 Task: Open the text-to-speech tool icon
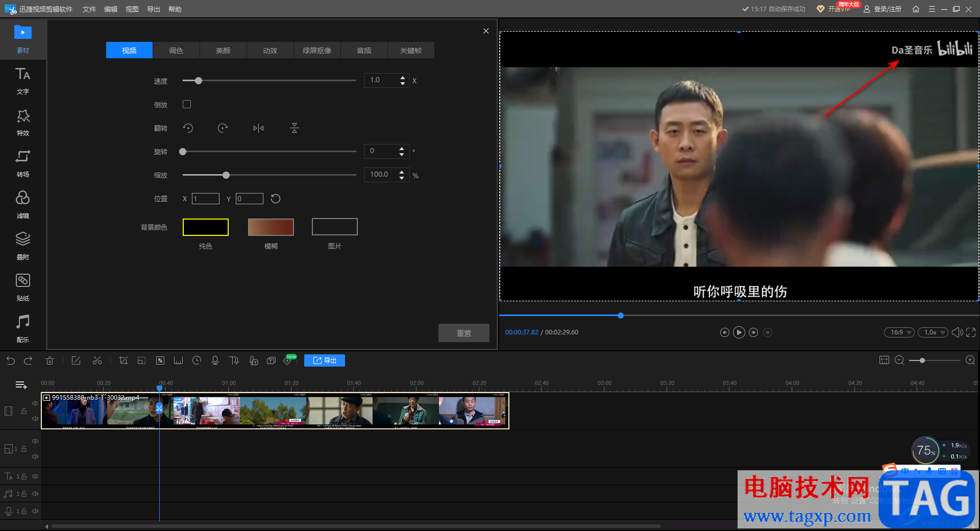coord(234,360)
